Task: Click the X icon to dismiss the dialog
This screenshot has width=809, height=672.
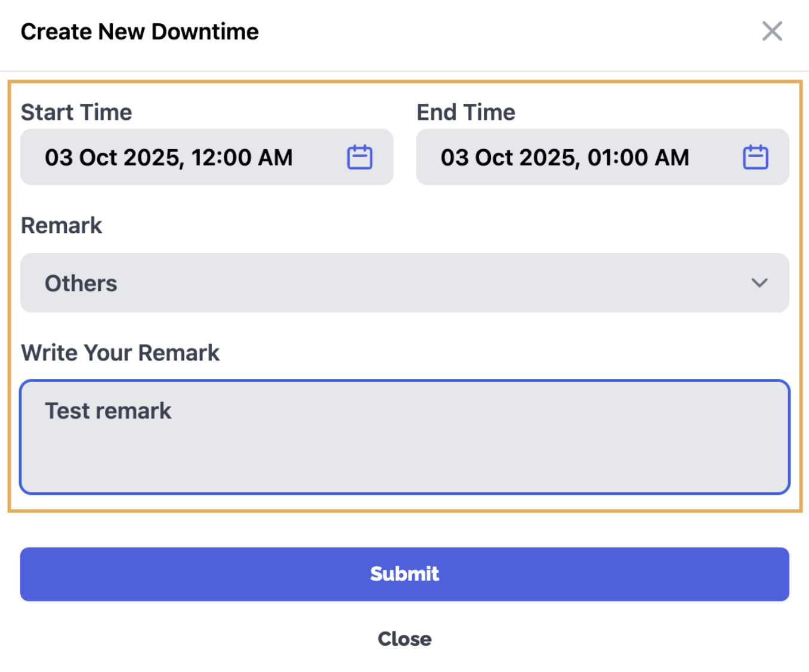Action: [x=772, y=31]
